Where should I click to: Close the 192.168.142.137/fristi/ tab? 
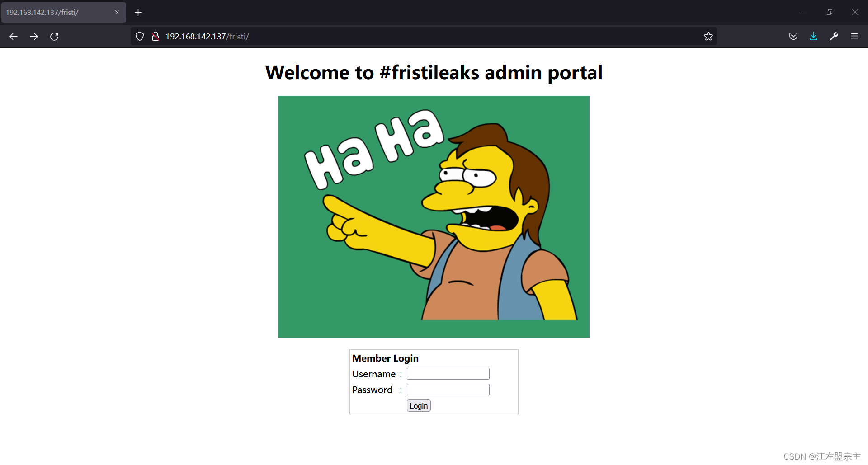117,13
